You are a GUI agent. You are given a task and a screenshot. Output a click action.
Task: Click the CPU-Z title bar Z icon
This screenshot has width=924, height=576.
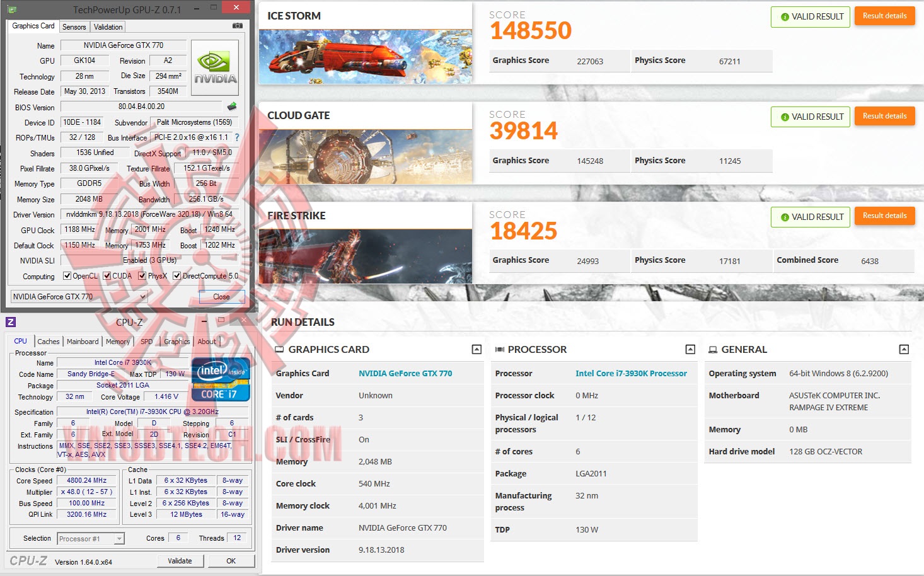tap(11, 322)
